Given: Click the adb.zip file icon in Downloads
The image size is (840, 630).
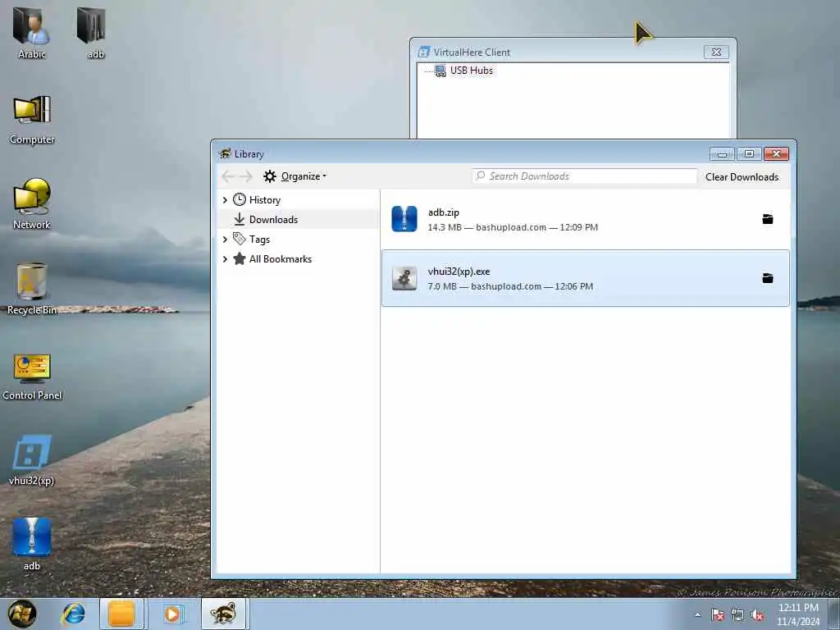Looking at the screenshot, I should coord(404,219).
